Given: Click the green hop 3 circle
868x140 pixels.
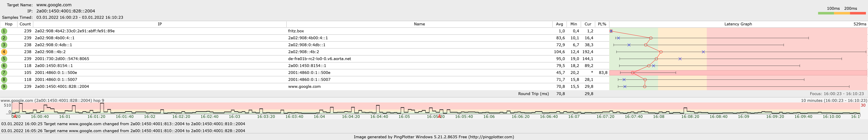Looking at the screenshot, I should coord(4,45).
